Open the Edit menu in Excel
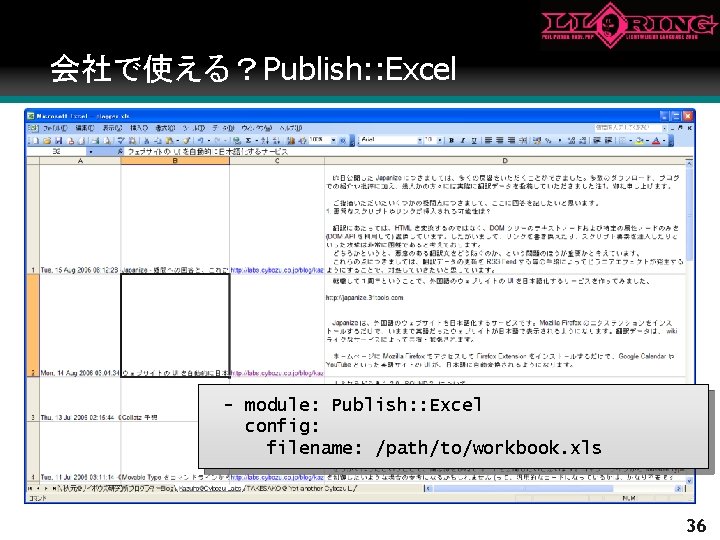The width and height of the screenshot is (720, 540). (x=85, y=128)
